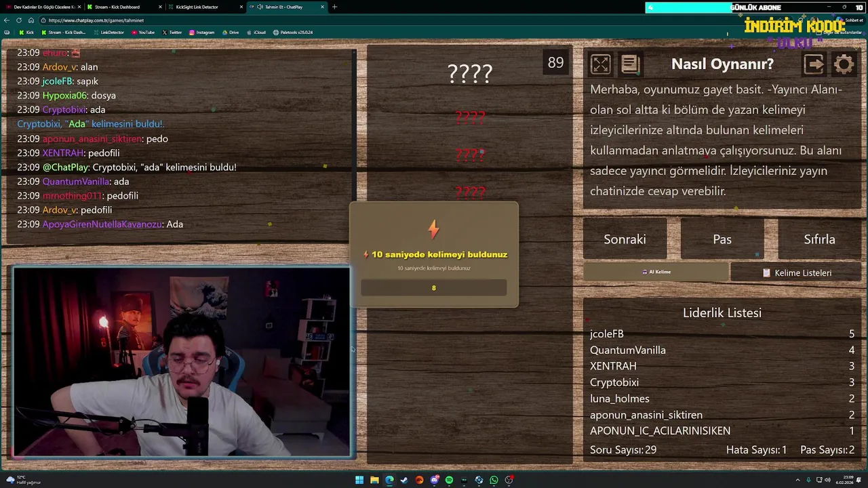Toggle fullscreen with the expand arrows icon
Viewport: 868px width, 488px height.
tap(600, 64)
